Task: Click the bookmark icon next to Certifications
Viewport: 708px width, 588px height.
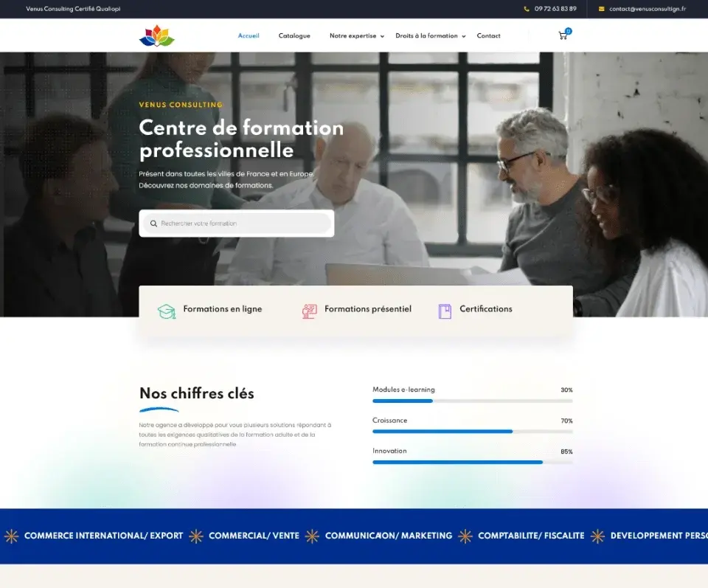Action: [445, 310]
